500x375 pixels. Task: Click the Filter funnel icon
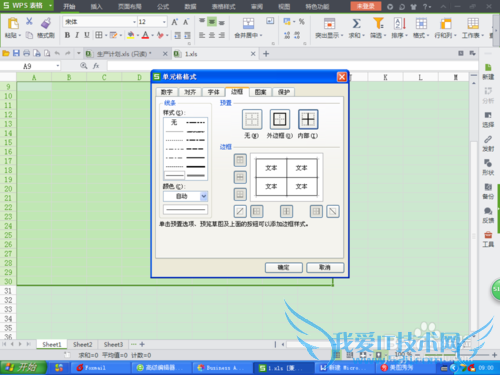(378, 23)
